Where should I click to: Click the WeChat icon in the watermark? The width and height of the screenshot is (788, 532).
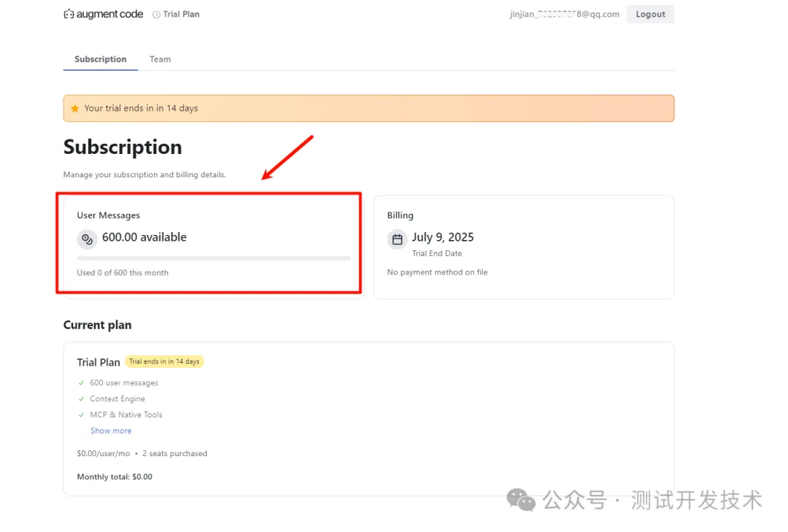tap(521, 500)
